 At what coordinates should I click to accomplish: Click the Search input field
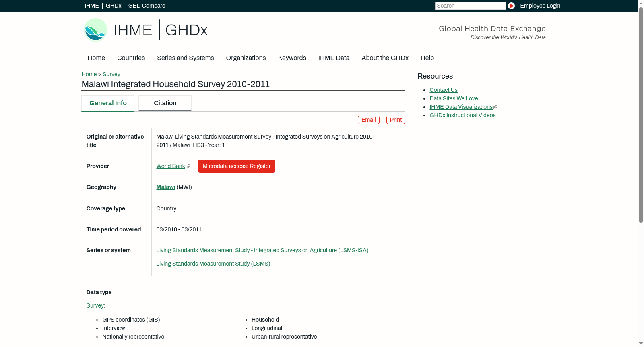pos(470,6)
